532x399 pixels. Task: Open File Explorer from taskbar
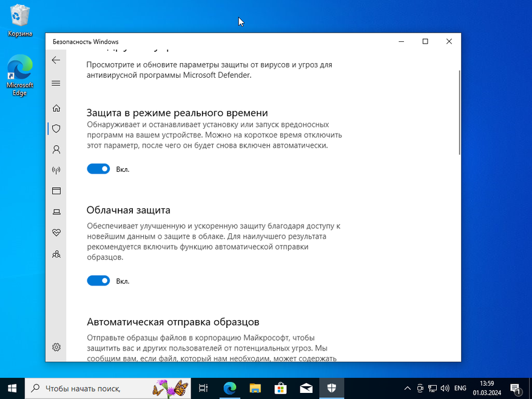(x=255, y=388)
